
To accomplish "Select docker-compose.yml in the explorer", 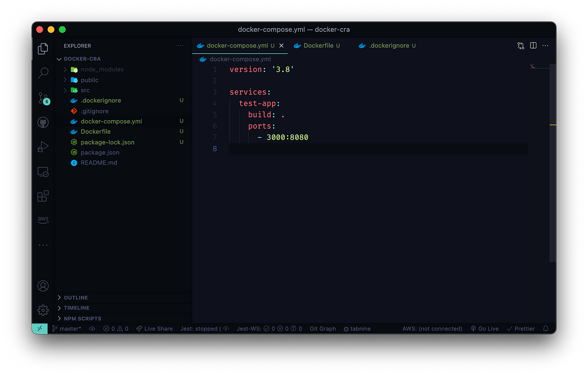I will [111, 121].
